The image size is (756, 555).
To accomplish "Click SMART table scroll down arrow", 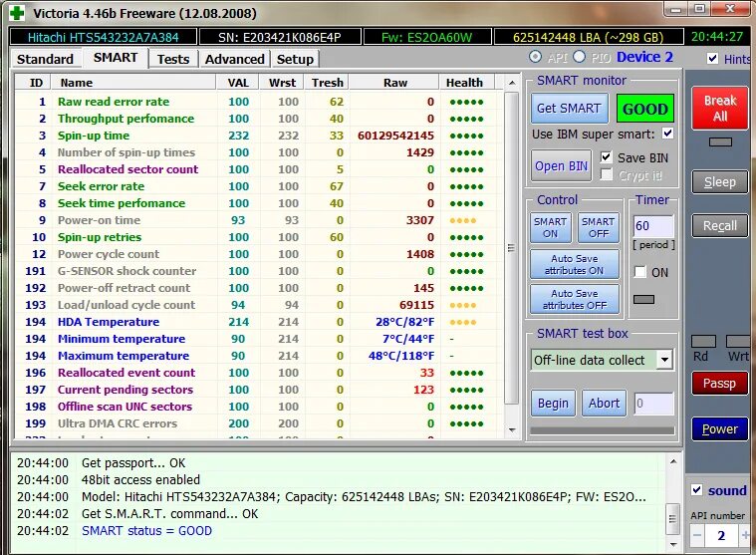I will [512, 429].
